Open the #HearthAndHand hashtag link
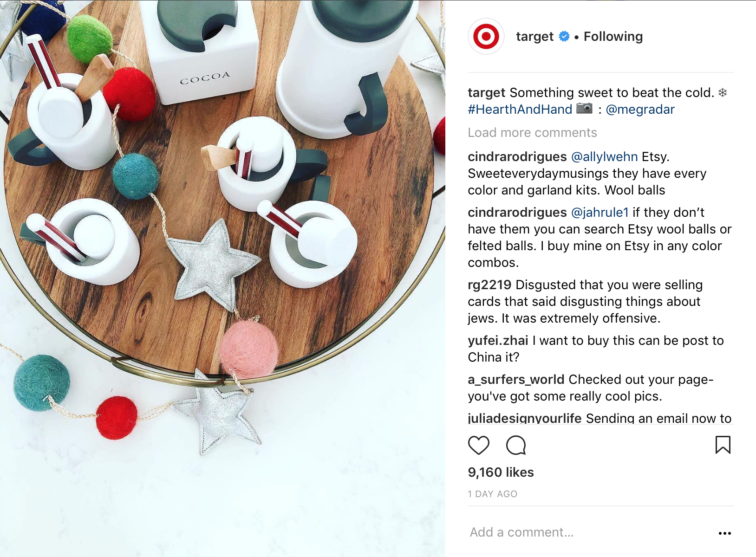The image size is (756, 557). point(520,110)
